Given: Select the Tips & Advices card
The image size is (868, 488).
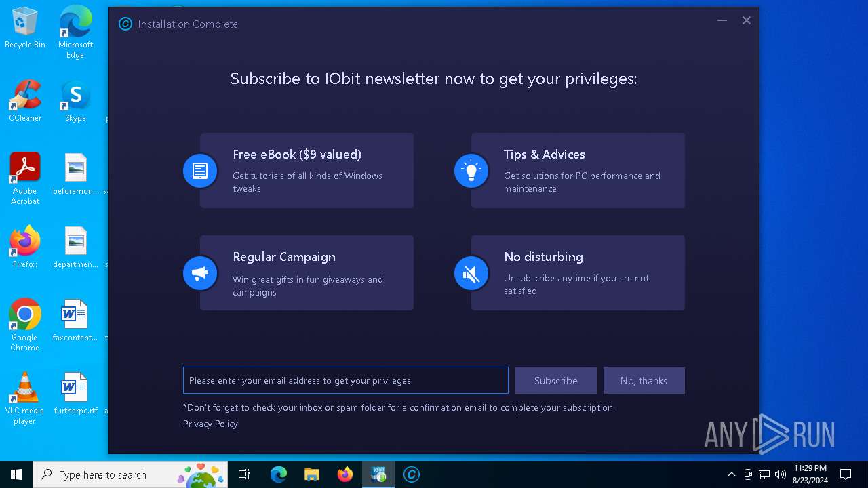Looking at the screenshot, I should tap(578, 171).
